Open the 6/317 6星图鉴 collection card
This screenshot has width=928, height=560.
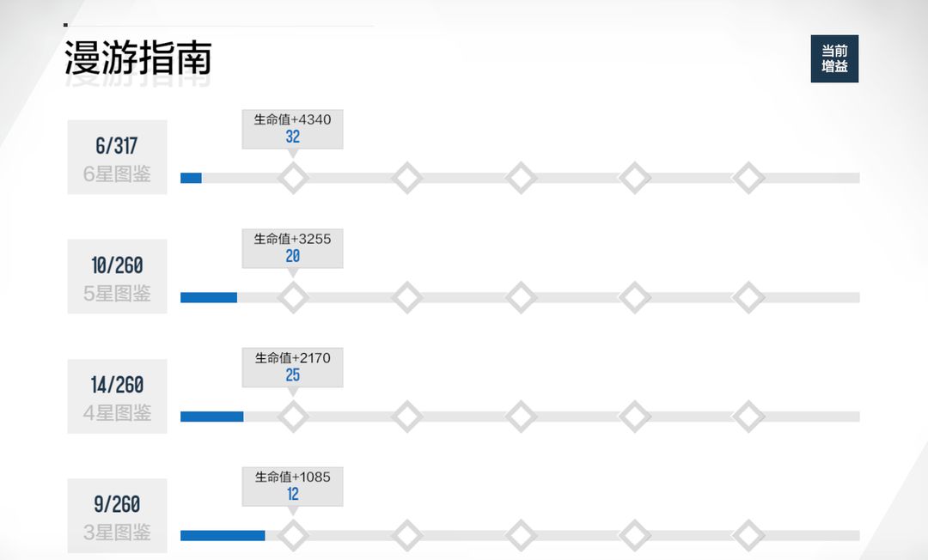point(117,157)
